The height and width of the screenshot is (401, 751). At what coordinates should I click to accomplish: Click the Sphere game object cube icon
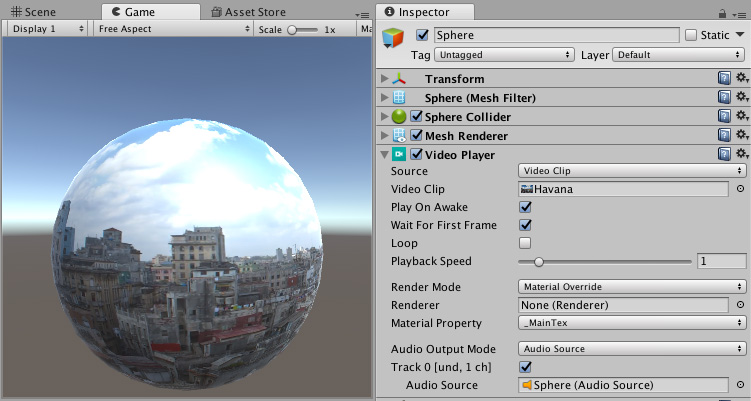[x=395, y=37]
